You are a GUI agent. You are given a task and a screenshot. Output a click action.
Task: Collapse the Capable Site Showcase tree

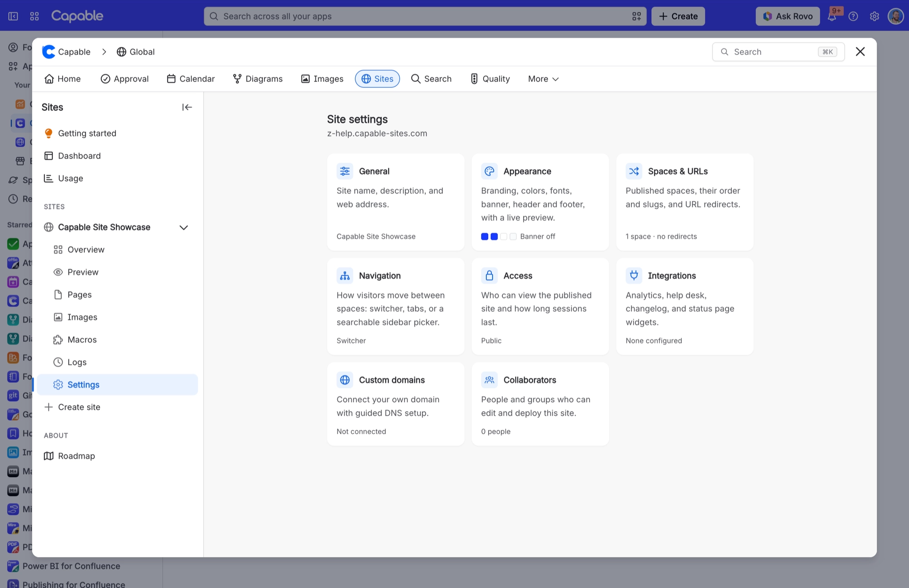pyautogui.click(x=184, y=227)
